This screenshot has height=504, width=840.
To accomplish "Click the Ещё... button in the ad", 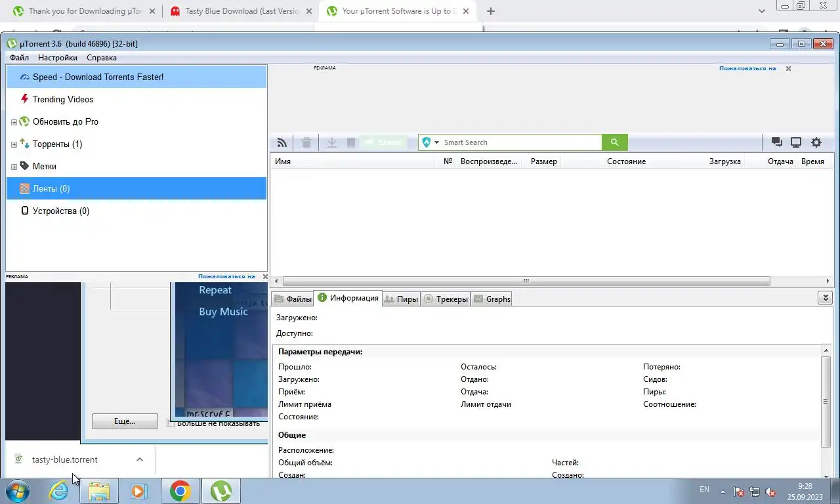I will [x=125, y=421].
